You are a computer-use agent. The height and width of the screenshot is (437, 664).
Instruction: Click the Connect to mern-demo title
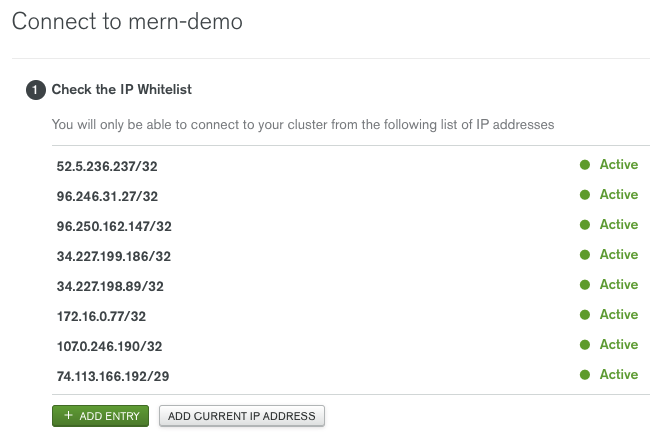point(127,21)
